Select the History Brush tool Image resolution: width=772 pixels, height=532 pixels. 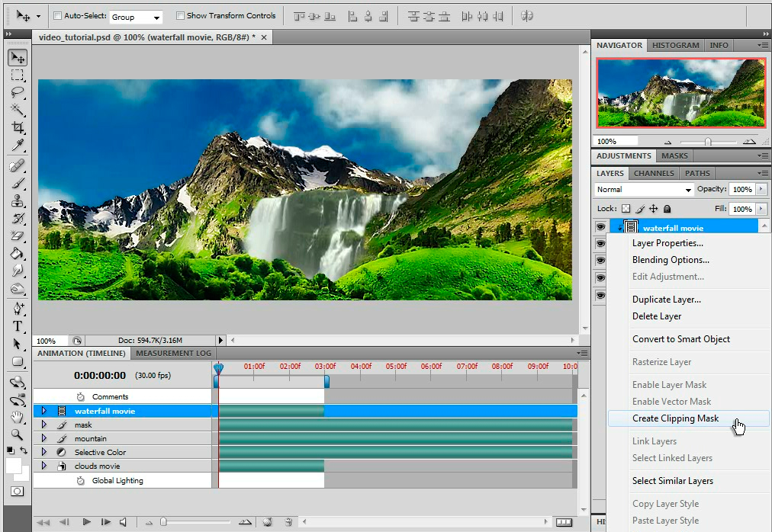(x=18, y=219)
